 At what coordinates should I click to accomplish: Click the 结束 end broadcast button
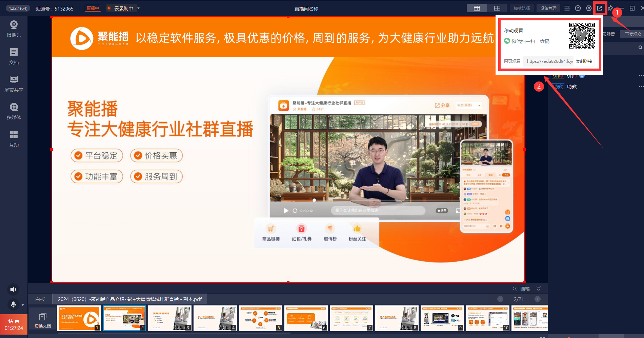pyautogui.click(x=14, y=324)
